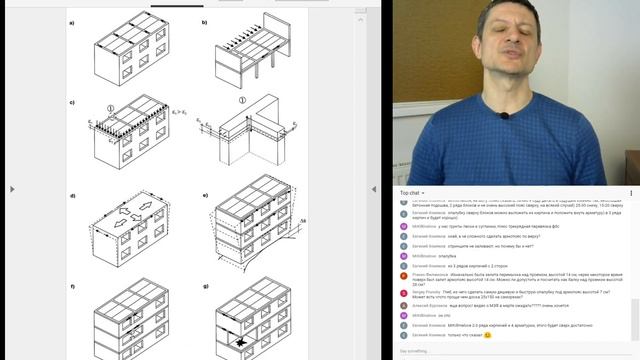Click the presenter webcam video
The height and width of the screenshot is (360, 640).
click(516, 93)
